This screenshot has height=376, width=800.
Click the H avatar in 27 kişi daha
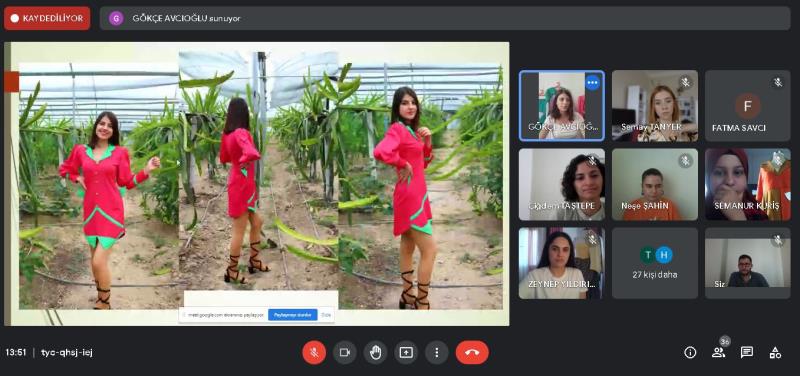pyautogui.click(x=664, y=255)
